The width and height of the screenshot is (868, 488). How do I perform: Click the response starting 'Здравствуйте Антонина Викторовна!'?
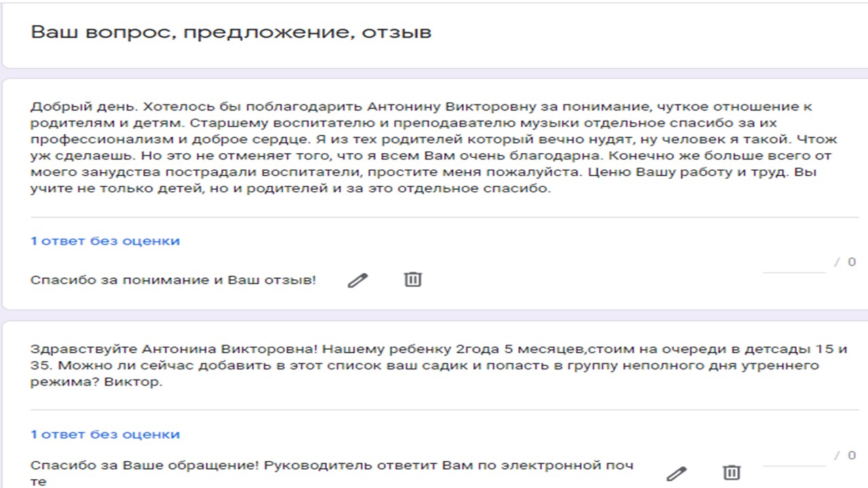[439, 365]
